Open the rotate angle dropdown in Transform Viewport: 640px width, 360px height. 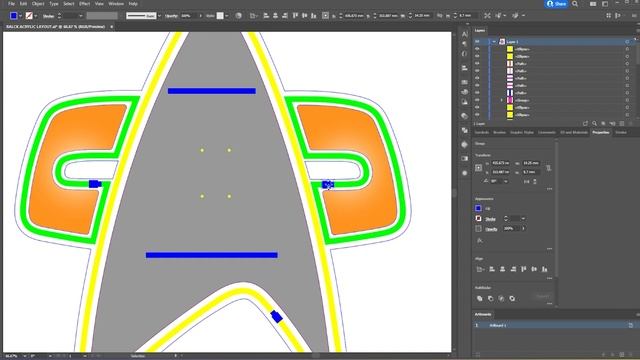(506, 181)
